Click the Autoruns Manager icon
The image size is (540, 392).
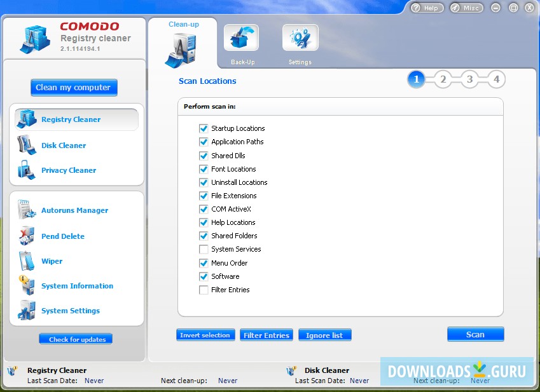tap(27, 210)
